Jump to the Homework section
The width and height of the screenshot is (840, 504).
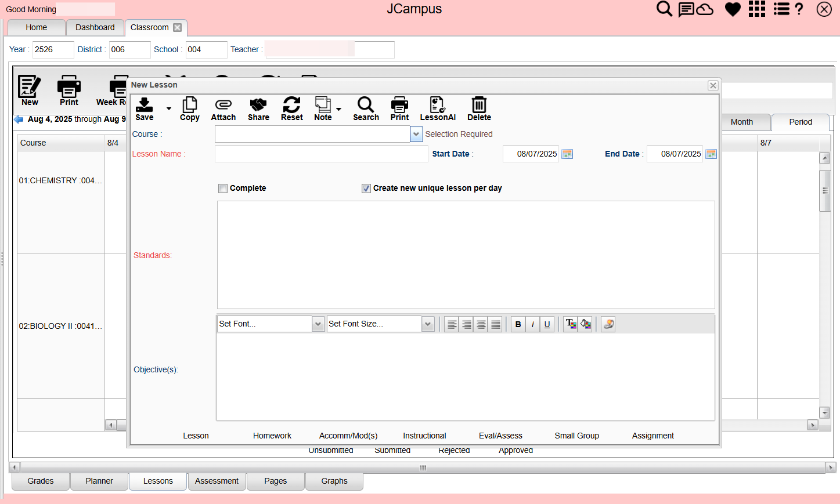point(272,436)
